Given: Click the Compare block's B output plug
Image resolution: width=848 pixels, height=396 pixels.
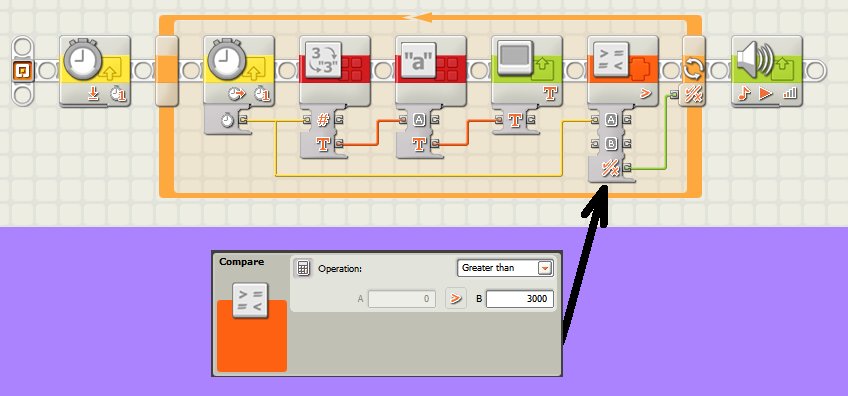Looking at the screenshot, I should coord(626,144).
